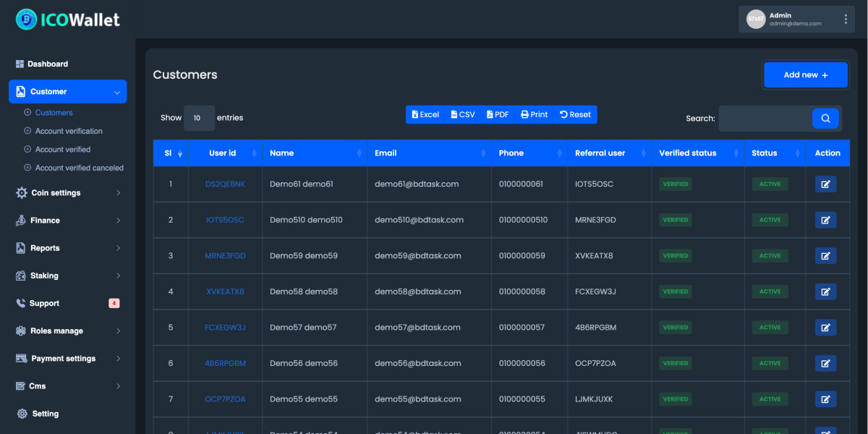Click the Staking sidebar icon

[20, 276]
